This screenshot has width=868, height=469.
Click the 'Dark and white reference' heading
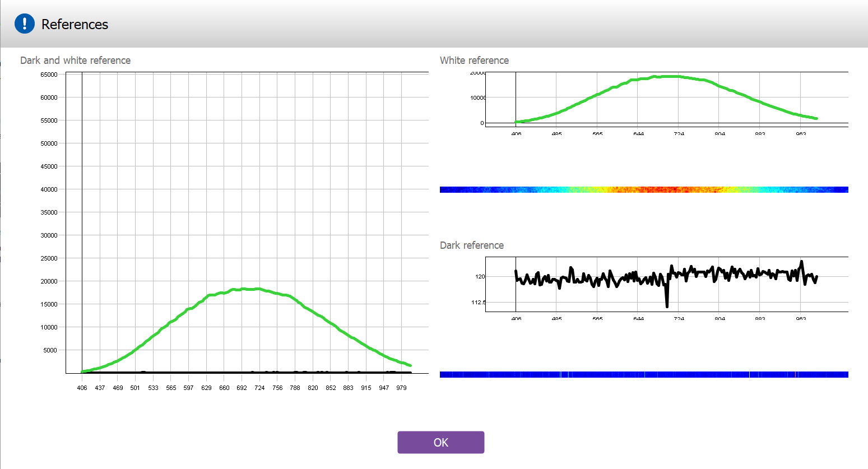pos(75,61)
